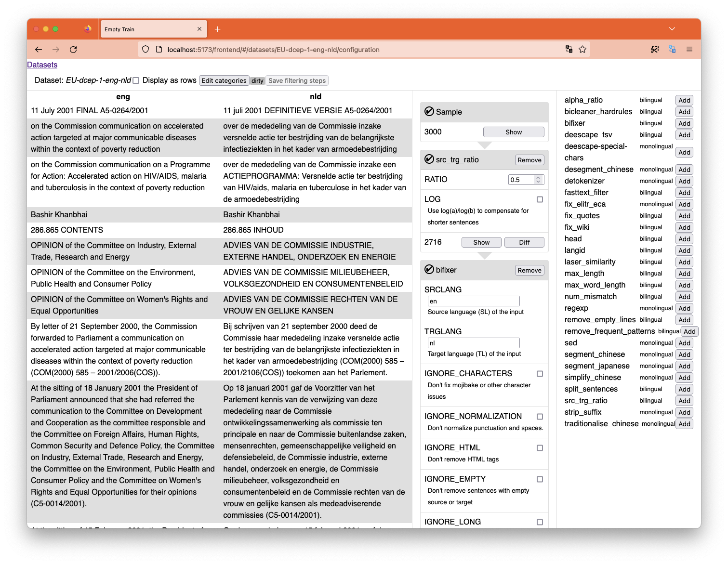
Task: Add the bifixer filter from the list
Action: [684, 123]
